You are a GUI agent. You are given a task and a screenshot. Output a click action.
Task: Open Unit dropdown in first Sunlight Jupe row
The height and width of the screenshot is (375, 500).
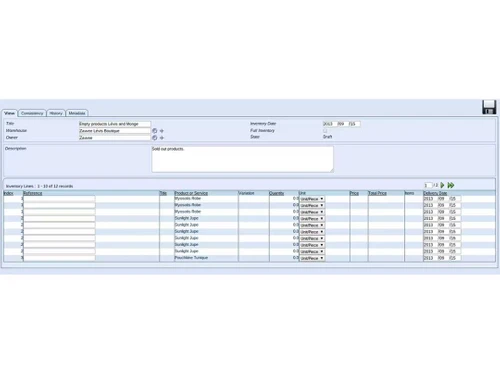312,219
